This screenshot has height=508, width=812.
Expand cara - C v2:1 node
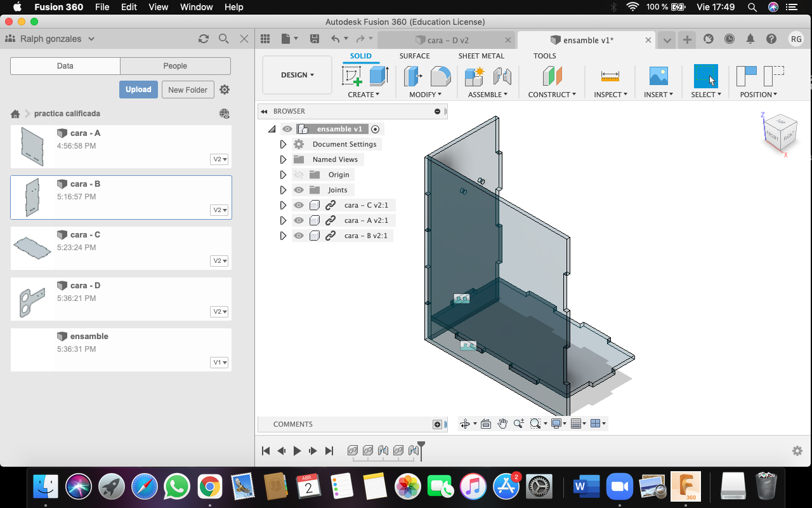pyautogui.click(x=283, y=205)
